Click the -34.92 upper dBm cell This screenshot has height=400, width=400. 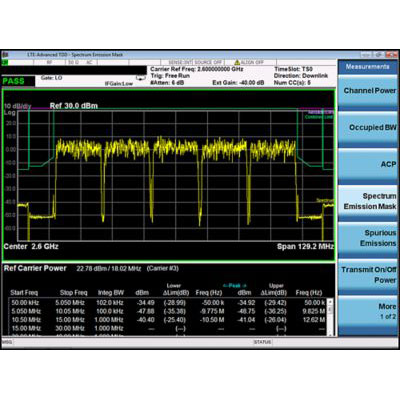246,303
